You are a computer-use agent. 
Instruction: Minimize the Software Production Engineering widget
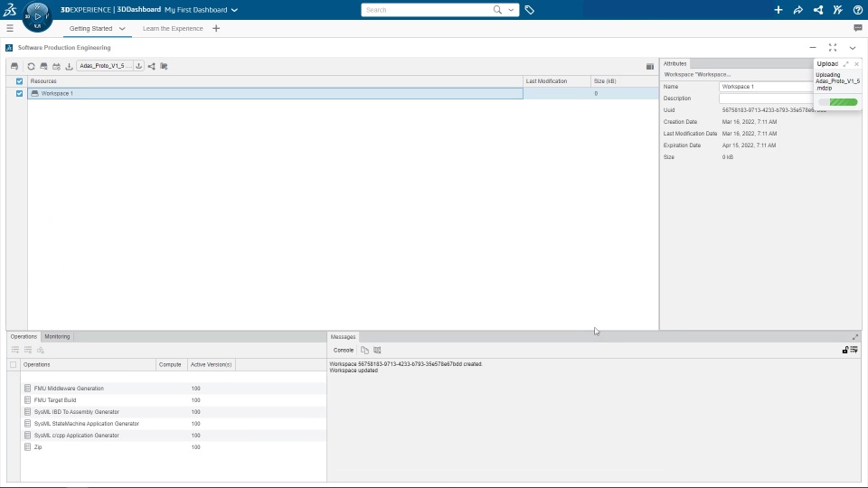tap(813, 48)
